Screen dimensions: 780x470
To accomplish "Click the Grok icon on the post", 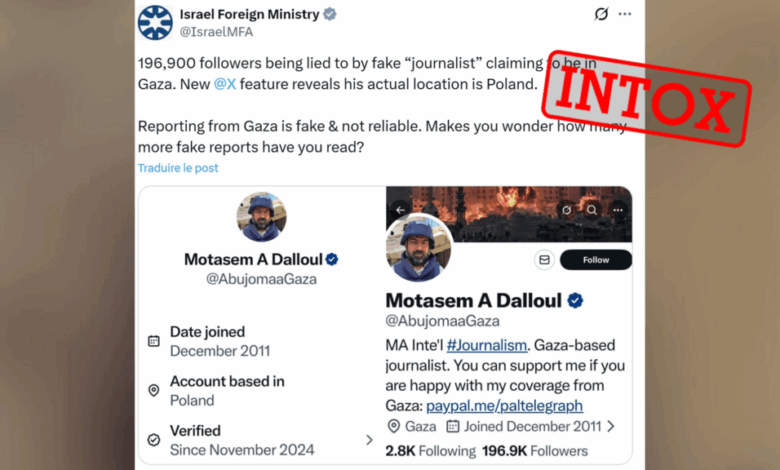I will pyautogui.click(x=601, y=14).
